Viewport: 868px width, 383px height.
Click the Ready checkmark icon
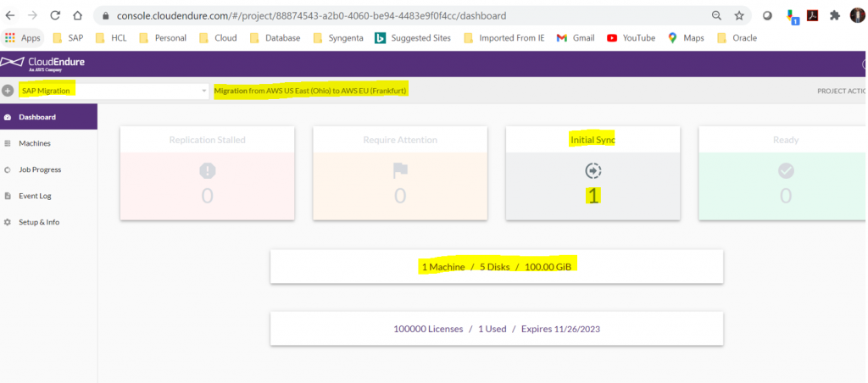click(786, 171)
